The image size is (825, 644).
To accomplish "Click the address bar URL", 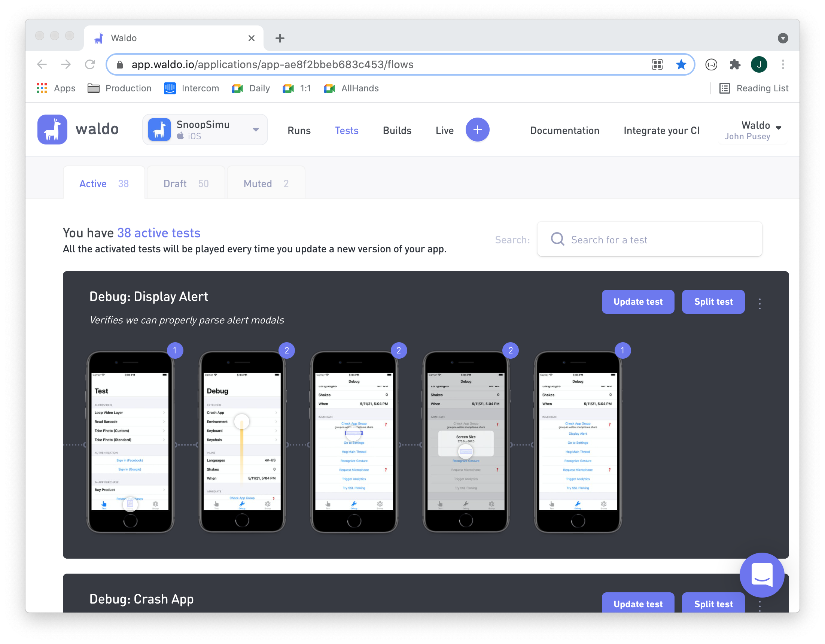I will [273, 65].
